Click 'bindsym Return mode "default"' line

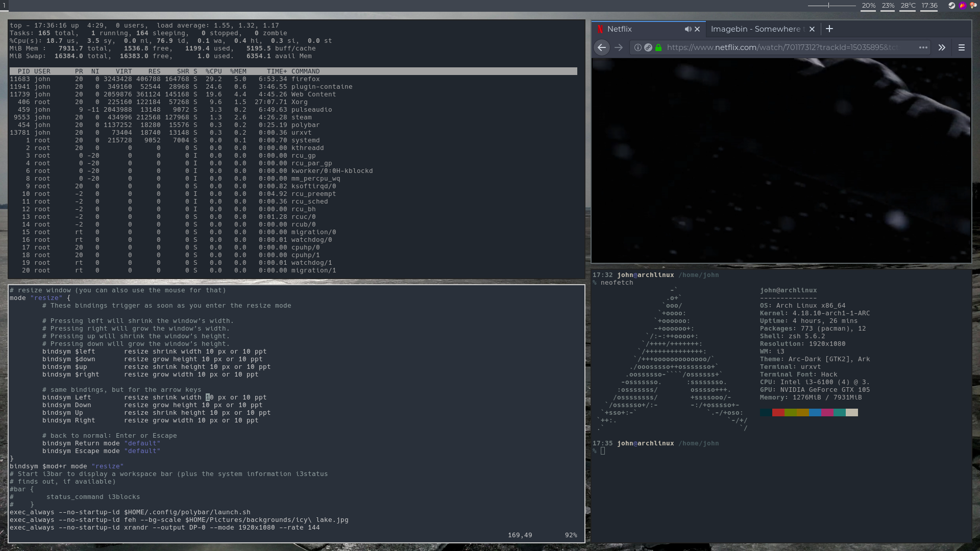point(102,443)
